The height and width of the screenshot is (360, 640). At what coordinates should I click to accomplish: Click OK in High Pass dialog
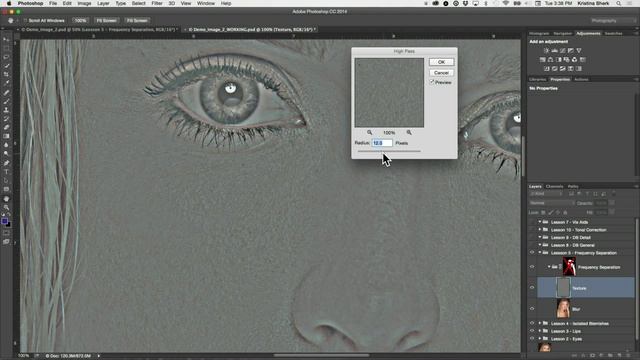tap(441, 62)
